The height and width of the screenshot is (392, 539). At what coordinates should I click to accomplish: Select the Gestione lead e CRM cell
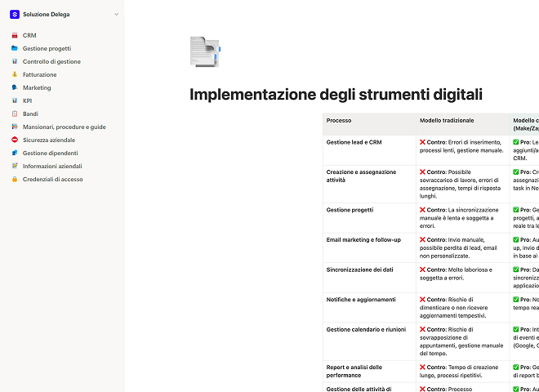click(369, 150)
